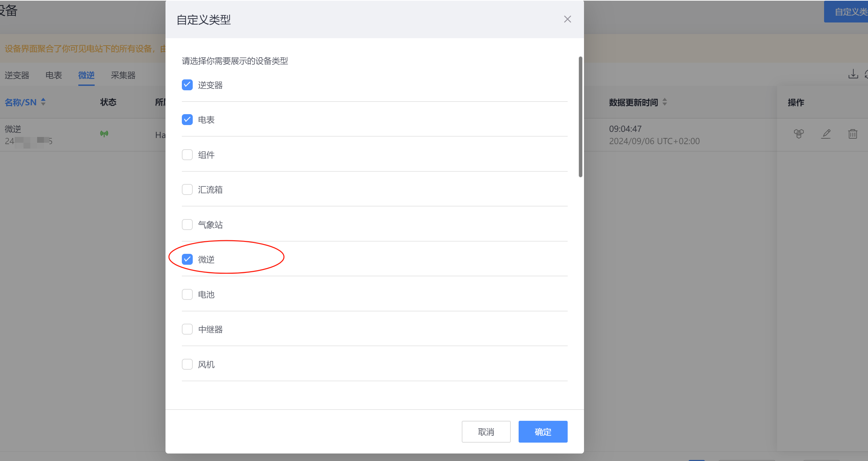
Task: Click the download icon at top right
Action: 853,74
